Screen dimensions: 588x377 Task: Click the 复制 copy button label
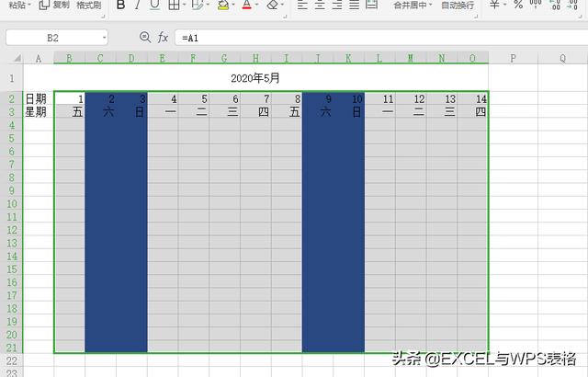tap(62, 5)
